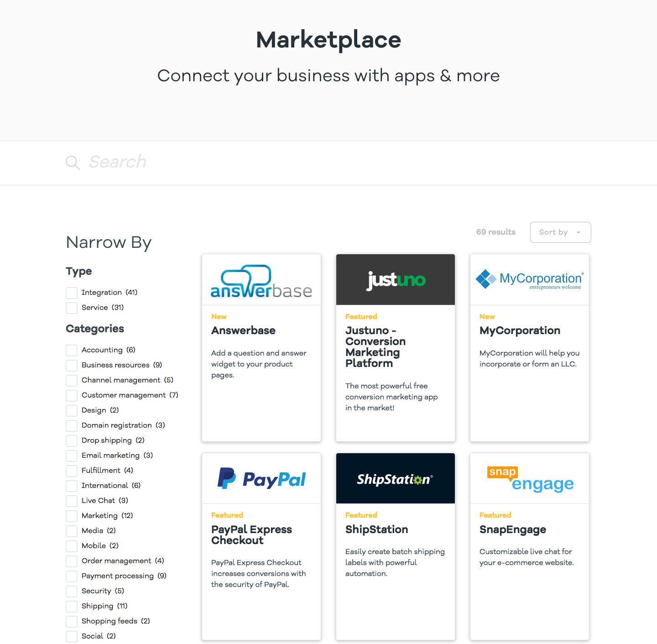The width and height of the screenshot is (657, 644).
Task: Enable the Drop shipping filter
Action: click(x=71, y=440)
